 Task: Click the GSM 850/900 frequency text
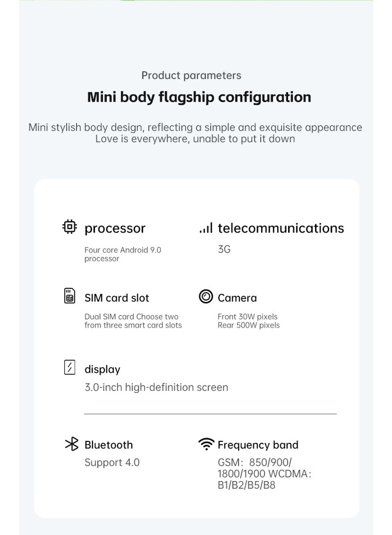pyautogui.click(x=255, y=462)
